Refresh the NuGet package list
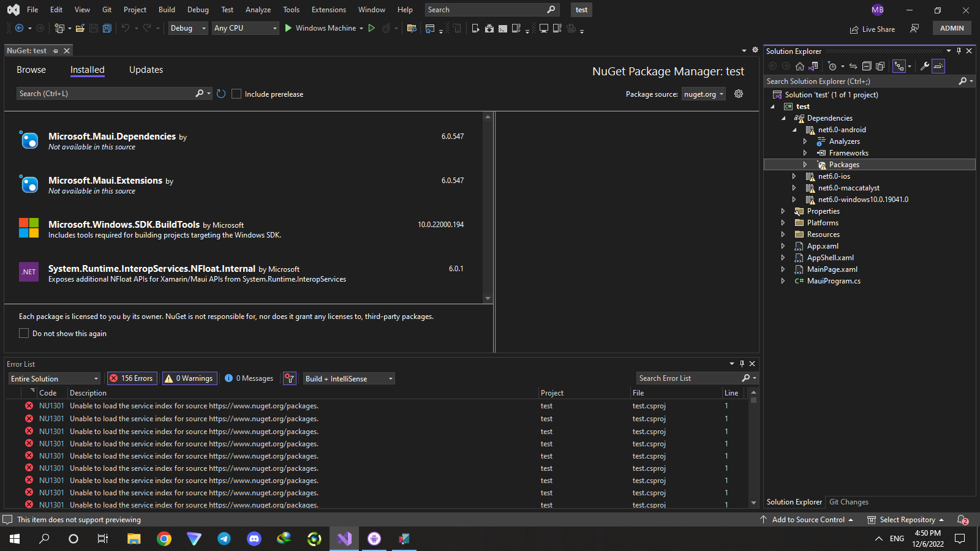 [x=221, y=94]
